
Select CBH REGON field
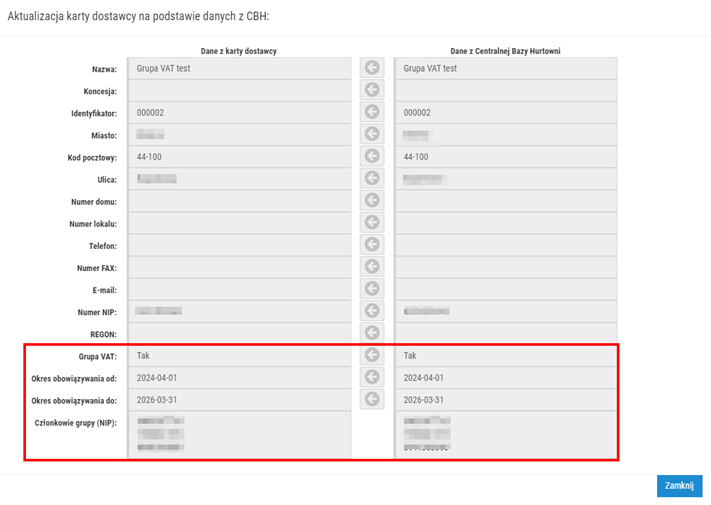coord(506,333)
